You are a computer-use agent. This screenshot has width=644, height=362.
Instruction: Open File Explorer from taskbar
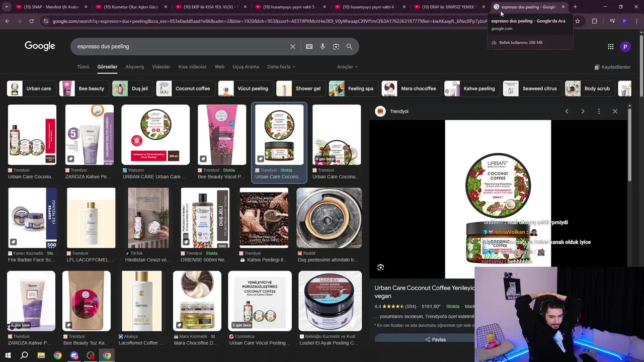click(41, 355)
